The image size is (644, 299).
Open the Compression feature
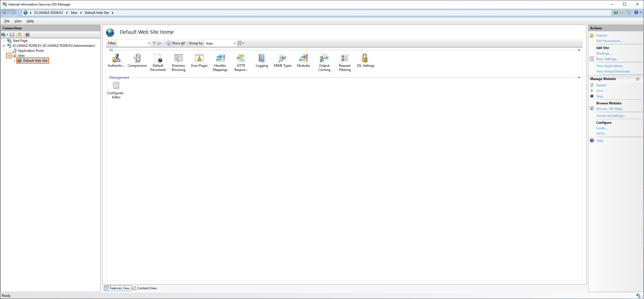tap(137, 61)
